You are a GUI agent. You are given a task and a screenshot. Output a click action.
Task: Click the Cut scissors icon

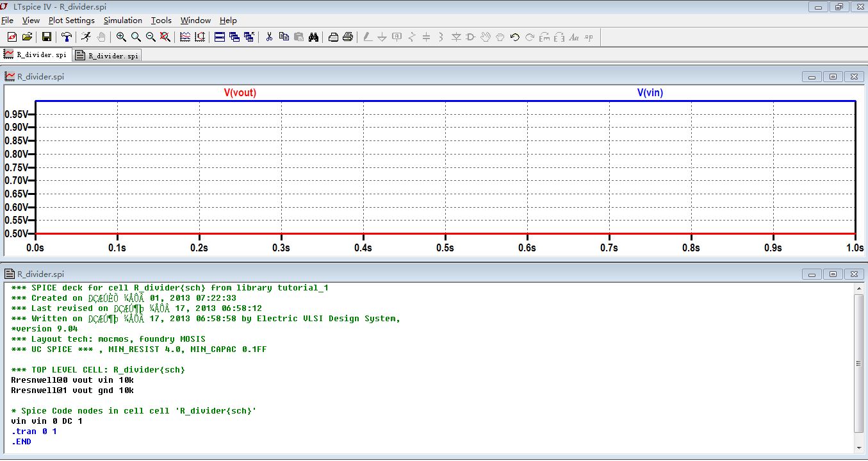269,37
